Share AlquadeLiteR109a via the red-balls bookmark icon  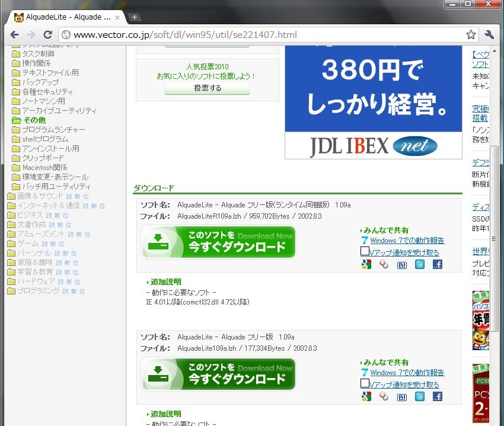pos(384,264)
